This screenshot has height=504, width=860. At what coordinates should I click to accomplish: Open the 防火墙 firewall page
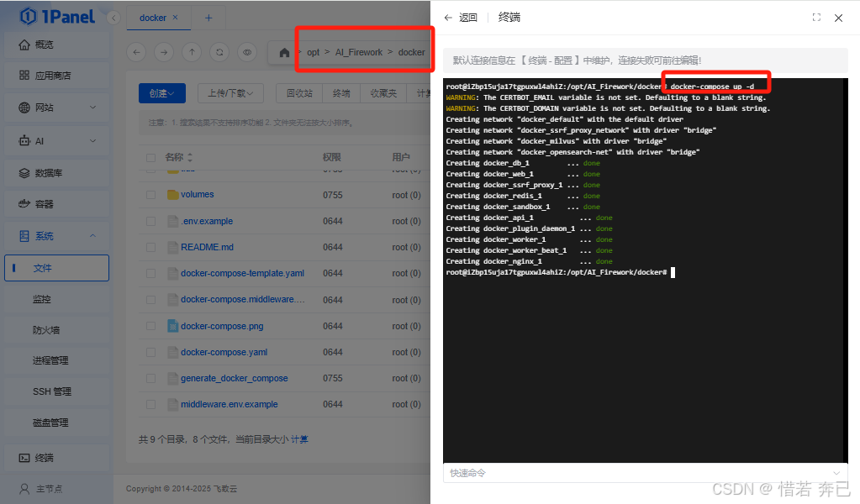(x=56, y=330)
